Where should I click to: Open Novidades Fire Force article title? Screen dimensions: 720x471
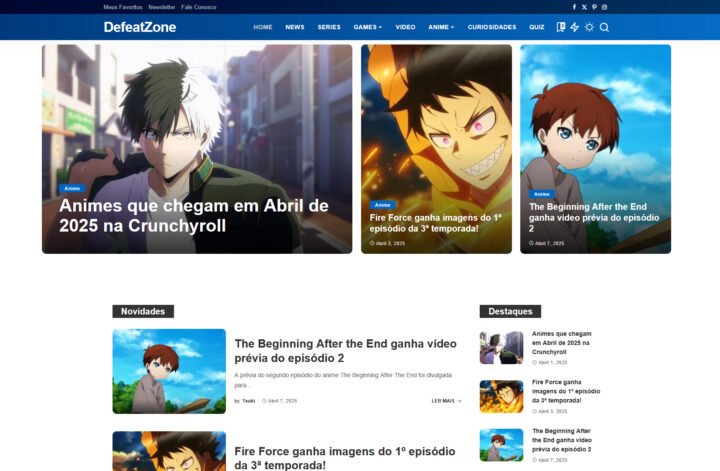tap(344, 458)
